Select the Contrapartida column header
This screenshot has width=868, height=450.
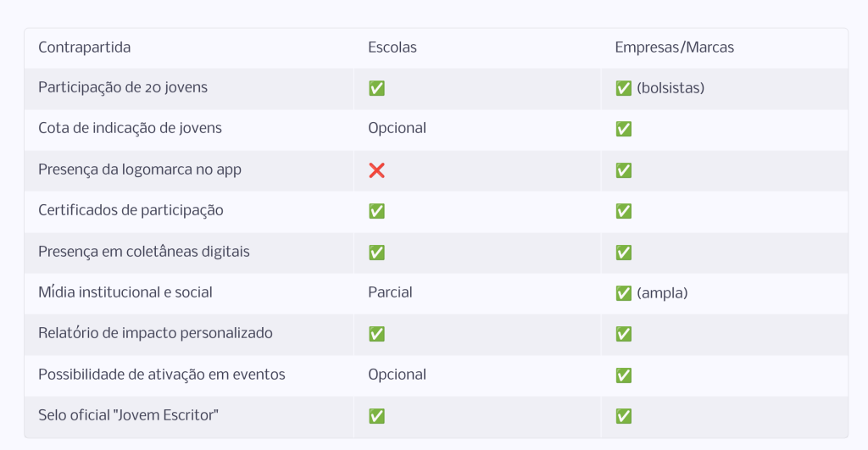pos(84,47)
